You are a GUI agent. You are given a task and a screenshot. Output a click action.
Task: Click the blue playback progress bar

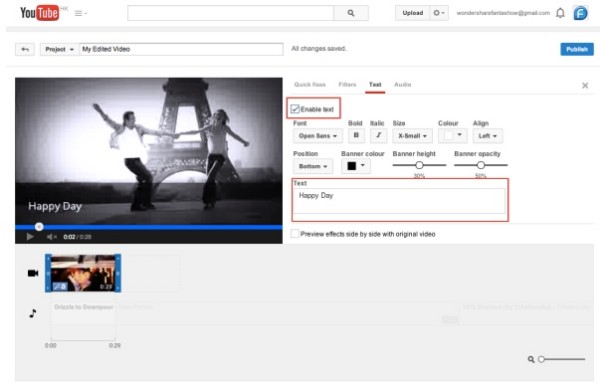[149, 227]
